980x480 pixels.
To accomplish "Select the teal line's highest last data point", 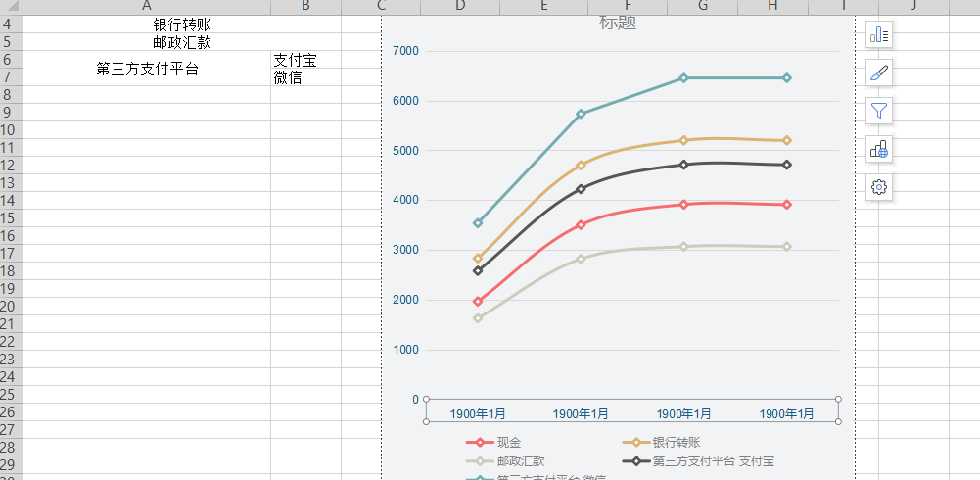I will [787, 77].
